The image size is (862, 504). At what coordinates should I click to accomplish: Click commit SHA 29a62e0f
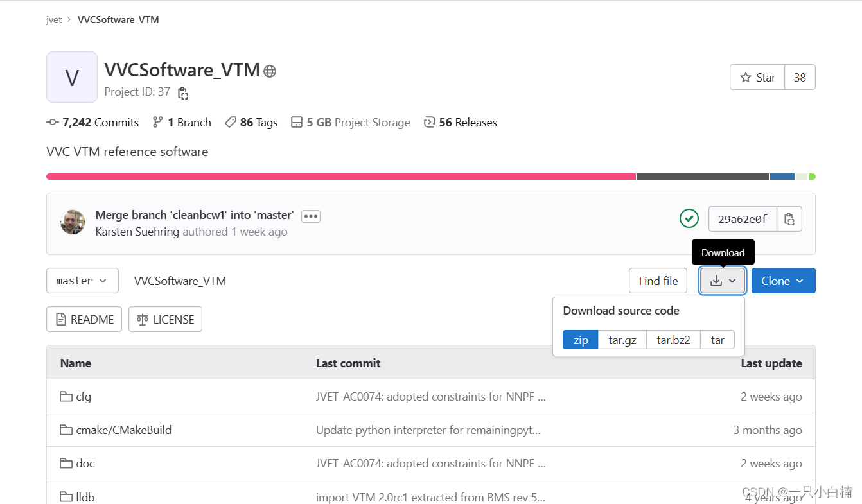743,219
